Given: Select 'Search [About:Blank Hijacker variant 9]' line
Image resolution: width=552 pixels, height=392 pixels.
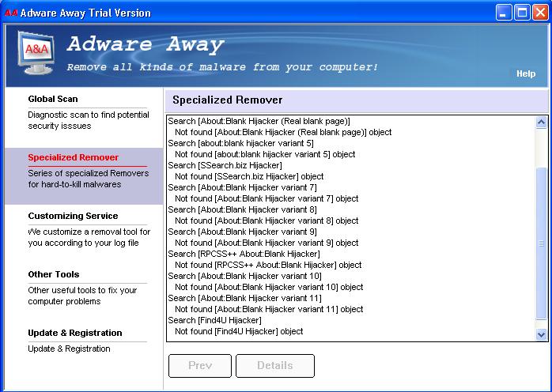Looking at the screenshot, I should coord(242,232).
